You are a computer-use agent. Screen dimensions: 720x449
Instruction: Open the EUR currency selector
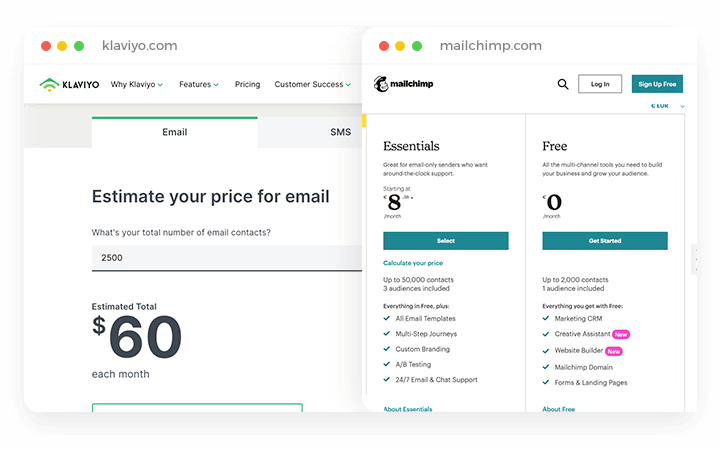[x=668, y=106]
